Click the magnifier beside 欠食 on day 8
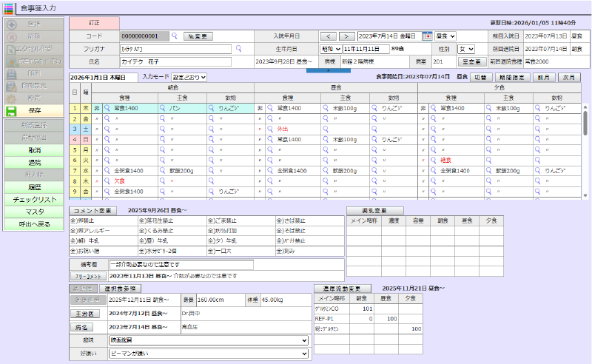This screenshot has height=364, width=592. tap(107, 181)
